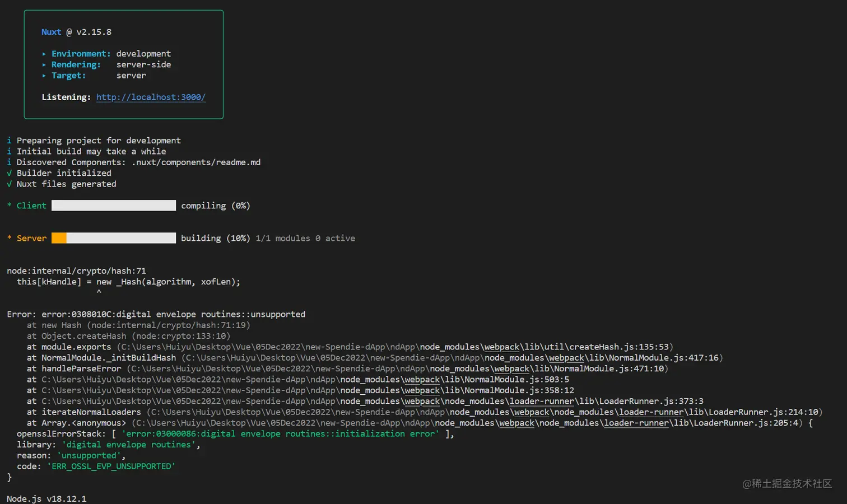Select the "development" environment value

tap(143, 54)
